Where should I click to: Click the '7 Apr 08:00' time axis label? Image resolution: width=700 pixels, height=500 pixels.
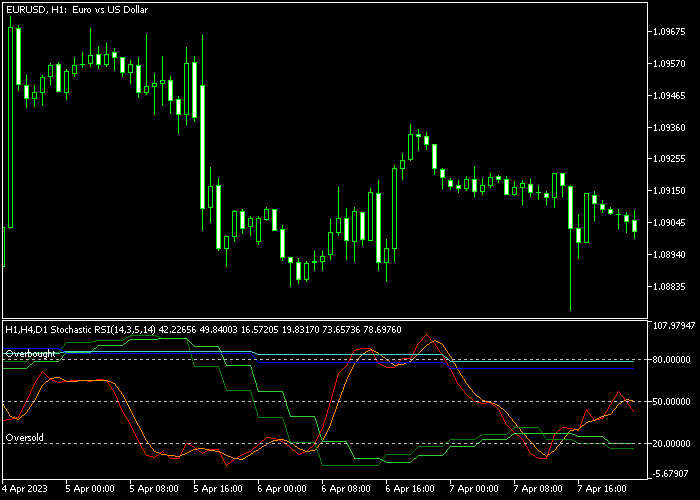538,489
